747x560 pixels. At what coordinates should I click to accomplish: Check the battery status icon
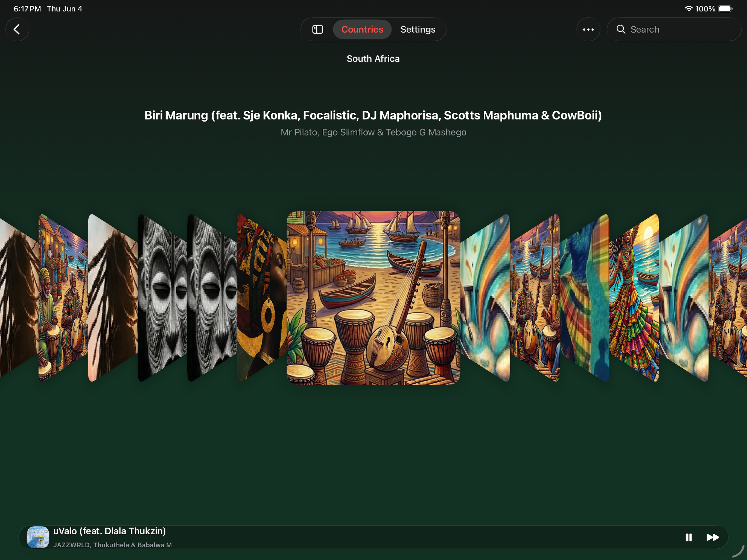coord(725,9)
